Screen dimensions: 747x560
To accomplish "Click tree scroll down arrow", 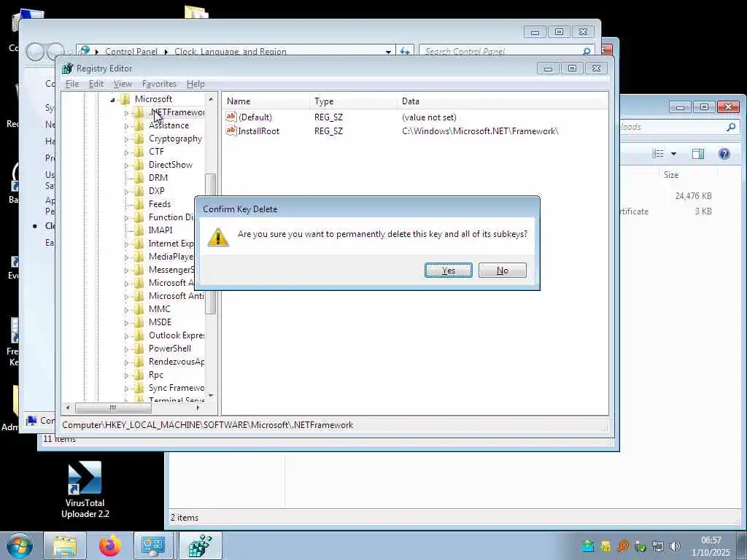I will [211, 396].
